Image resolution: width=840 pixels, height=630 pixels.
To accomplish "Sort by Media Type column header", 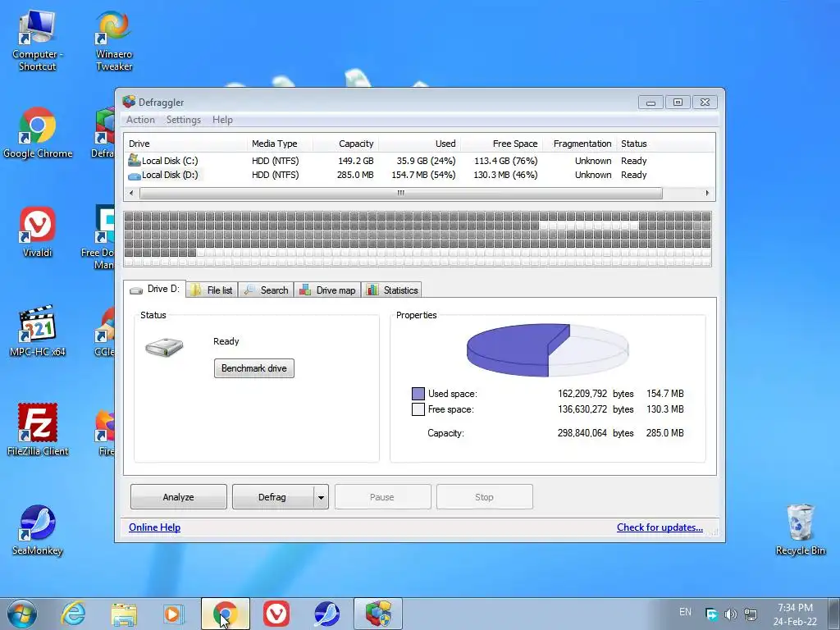I will coord(280,144).
